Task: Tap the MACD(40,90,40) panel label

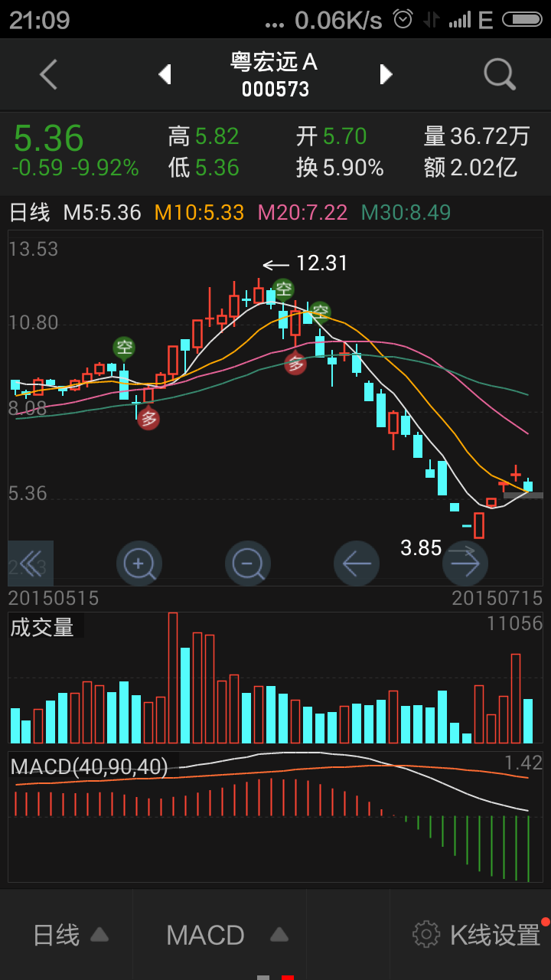Action: click(90, 766)
